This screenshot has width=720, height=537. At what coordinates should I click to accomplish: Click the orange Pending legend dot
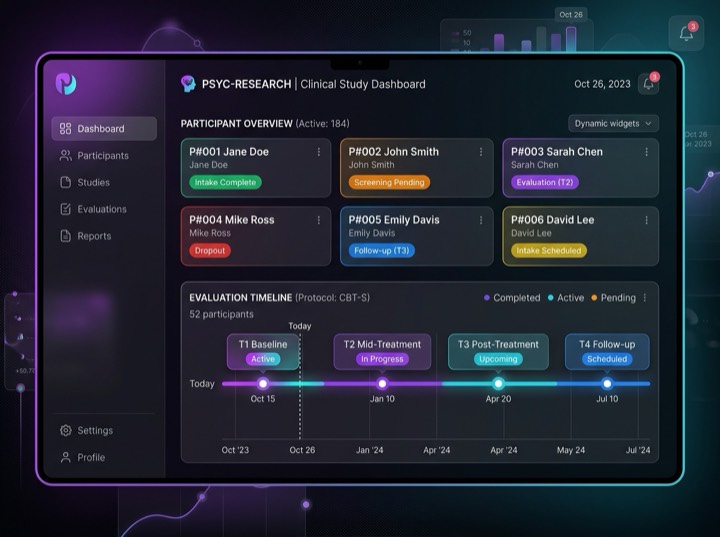click(x=594, y=298)
